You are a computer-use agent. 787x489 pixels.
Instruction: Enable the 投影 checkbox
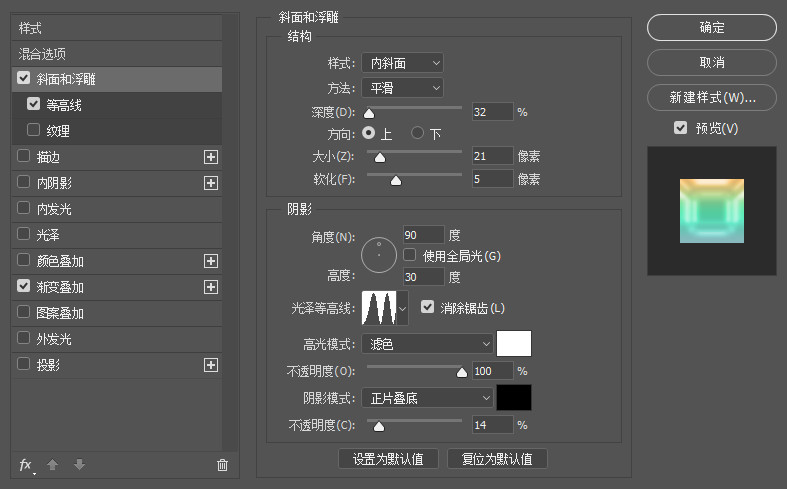click(24, 363)
